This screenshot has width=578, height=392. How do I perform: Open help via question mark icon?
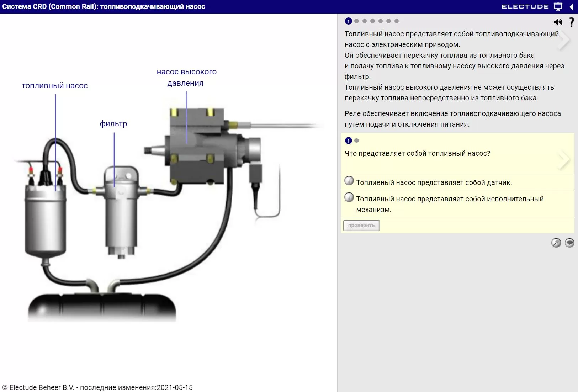571,22
